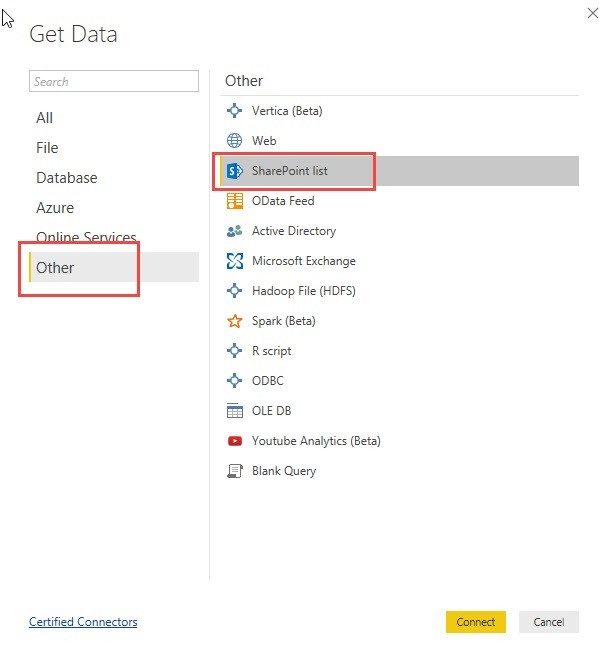Choose "OLE DB" data source text
The height and width of the screenshot is (662, 609).
coord(272,411)
